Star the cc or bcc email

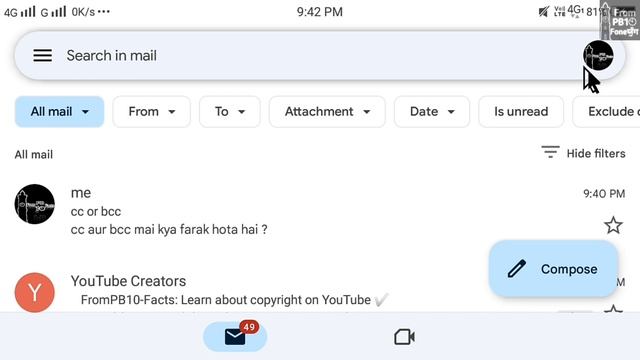[613, 225]
